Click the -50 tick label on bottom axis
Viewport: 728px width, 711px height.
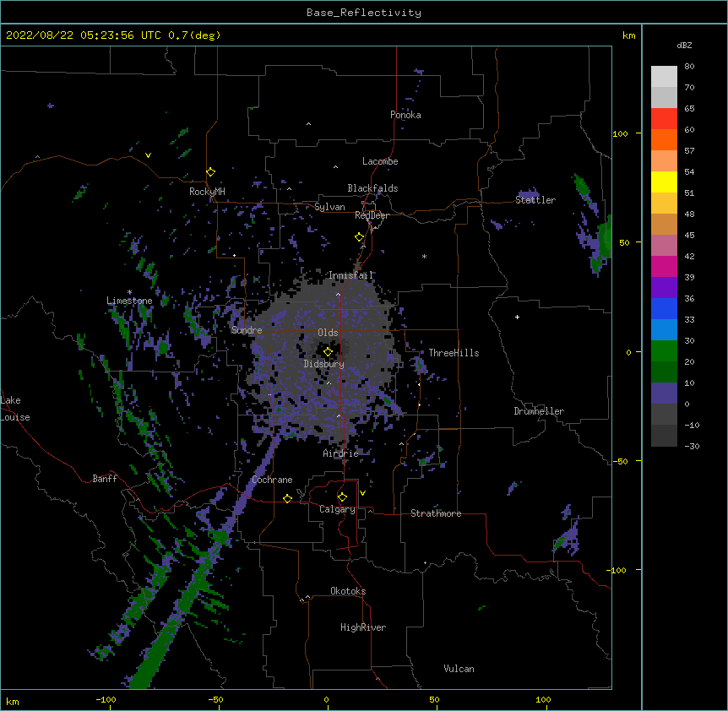click(x=215, y=699)
